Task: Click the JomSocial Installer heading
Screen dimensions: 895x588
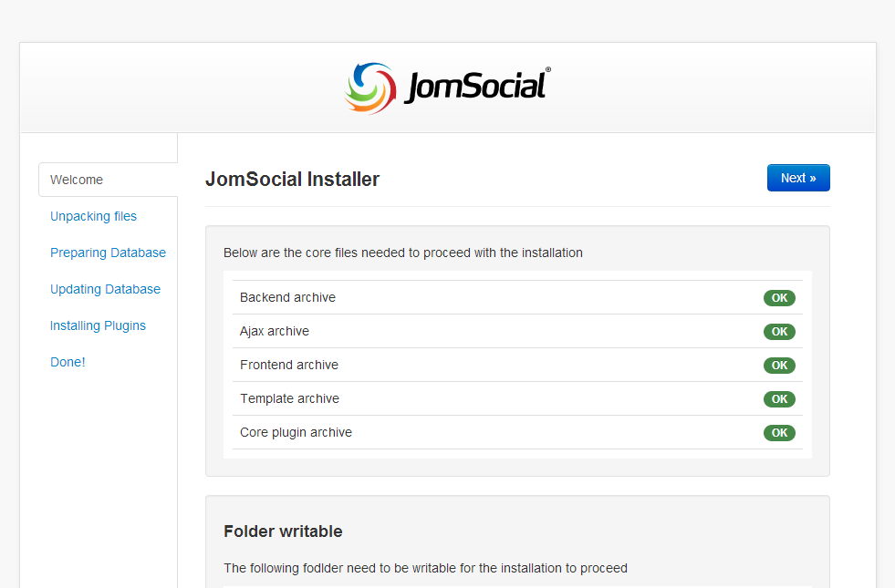Action: (292, 179)
